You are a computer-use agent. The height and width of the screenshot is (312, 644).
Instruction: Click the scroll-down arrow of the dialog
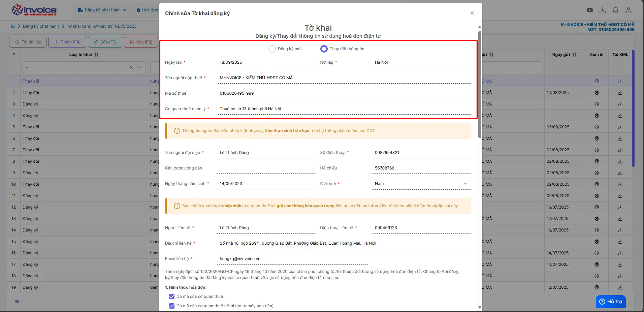point(480,307)
